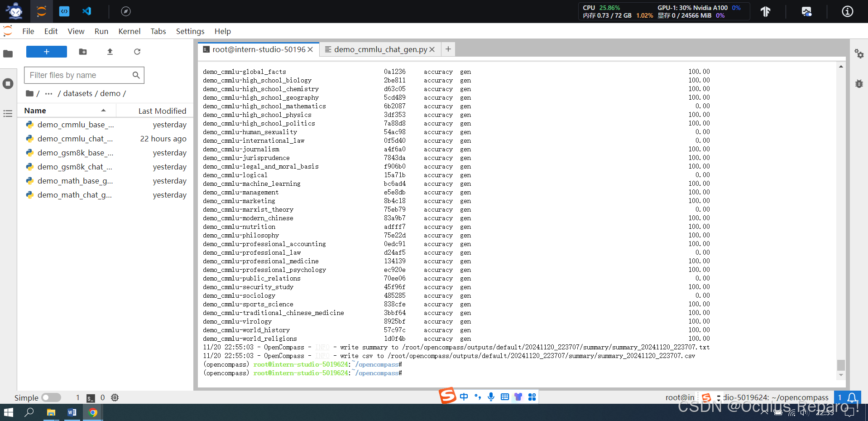Select Sogou voice input microphone
Image resolution: width=868 pixels, height=421 pixels.
(491, 397)
